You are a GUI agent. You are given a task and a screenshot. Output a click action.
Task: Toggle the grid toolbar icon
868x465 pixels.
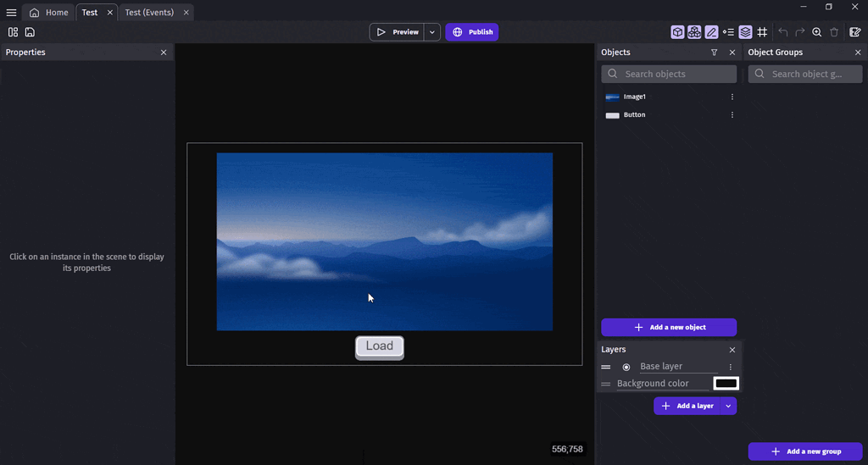coord(762,32)
